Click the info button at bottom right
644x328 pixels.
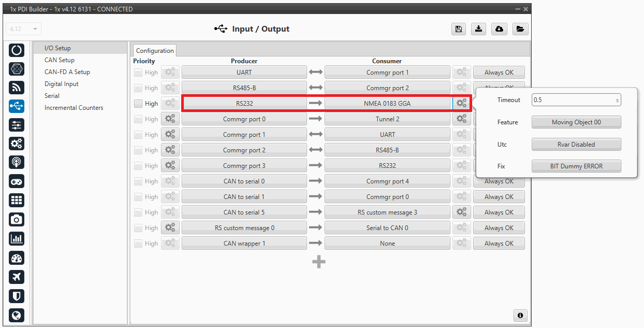click(x=520, y=315)
